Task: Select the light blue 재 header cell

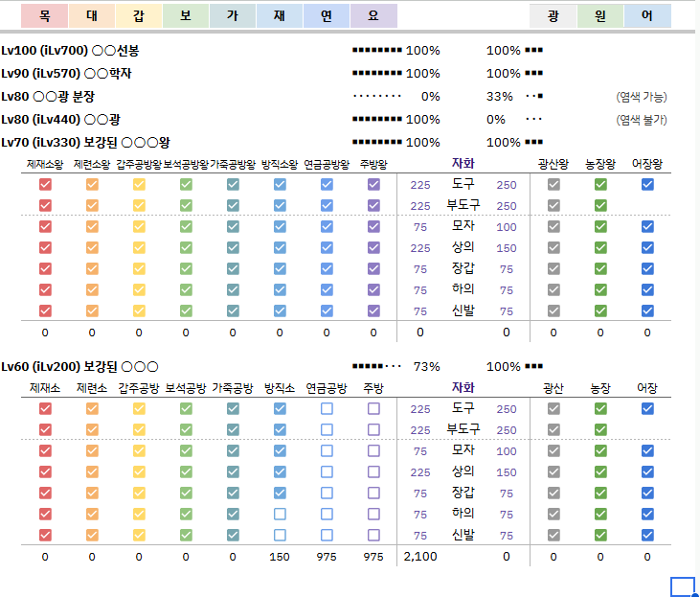Action: coord(280,16)
